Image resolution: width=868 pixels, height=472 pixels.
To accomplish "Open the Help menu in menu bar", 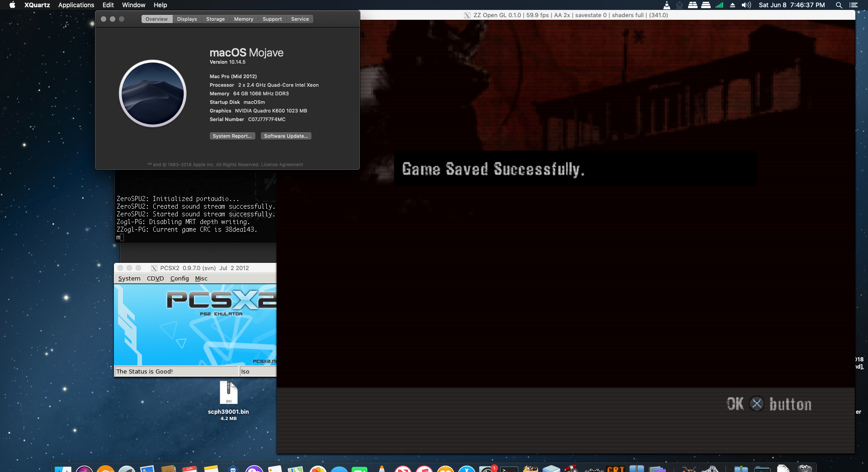I will 160,5.
